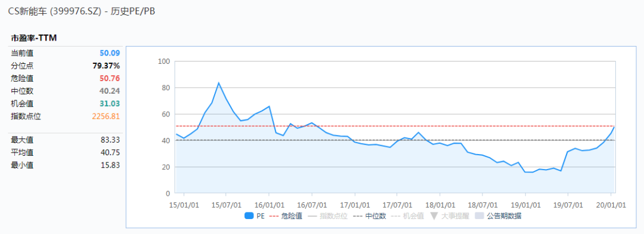Click the 19/01/01 axis date label
The height and width of the screenshot is (234, 644).
[x=525, y=204]
